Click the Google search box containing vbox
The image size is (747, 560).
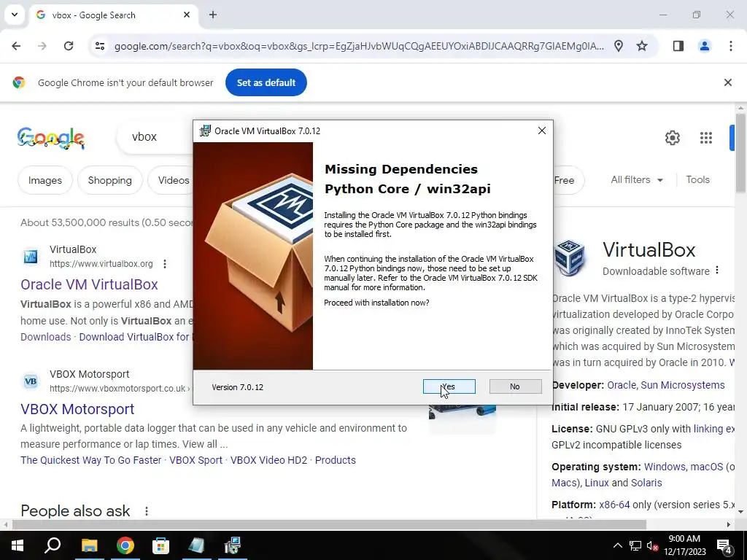[x=155, y=136]
